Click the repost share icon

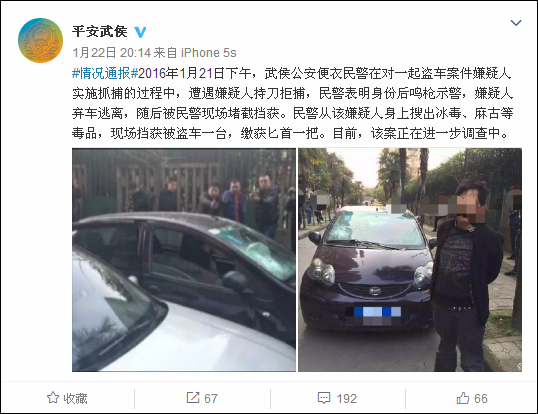click(x=192, y=398)
